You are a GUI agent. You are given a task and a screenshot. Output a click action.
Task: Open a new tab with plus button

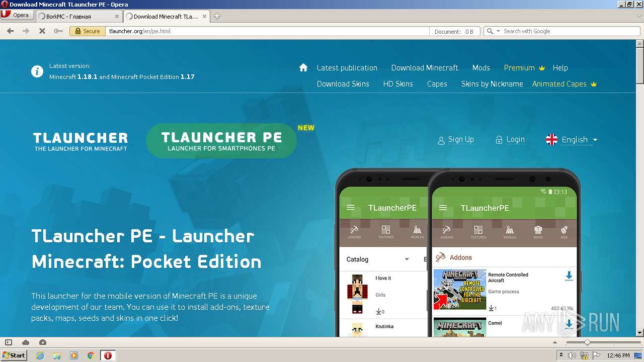pyautogui.click(x=217, y=16)
